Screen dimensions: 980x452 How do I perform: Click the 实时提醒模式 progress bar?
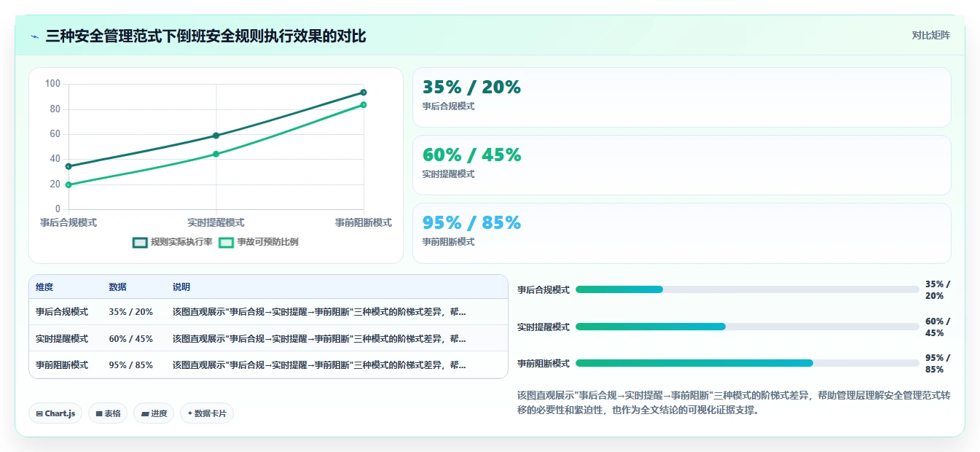point(747,327)
